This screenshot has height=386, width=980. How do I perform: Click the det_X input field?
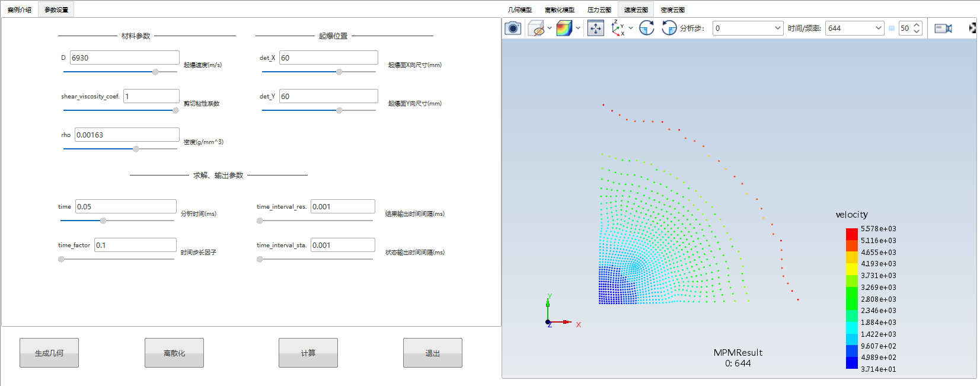pyautogui.click(x=328, y=58)
